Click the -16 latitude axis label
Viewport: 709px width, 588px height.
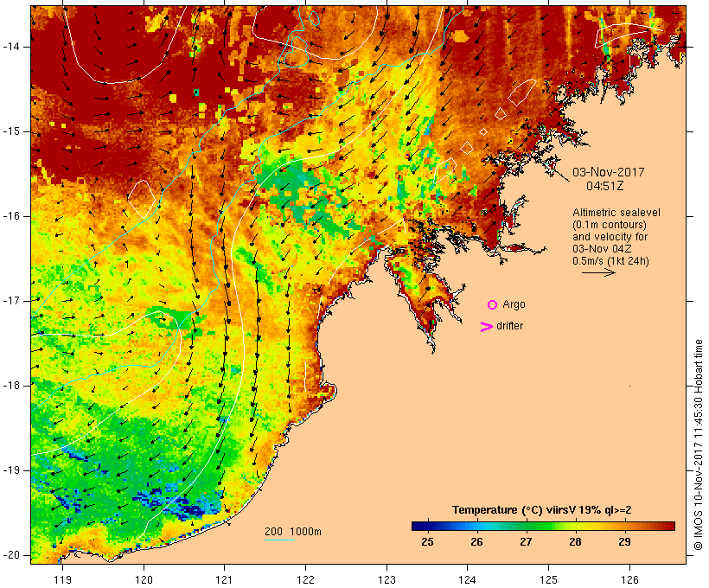(11, 216)
